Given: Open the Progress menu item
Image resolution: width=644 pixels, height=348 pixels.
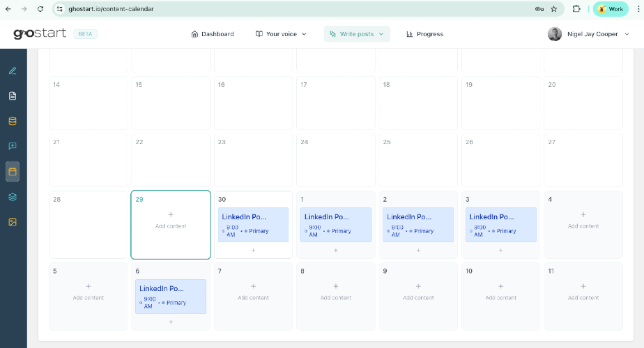Looking at the screenshot, I should tap(424, 34).
